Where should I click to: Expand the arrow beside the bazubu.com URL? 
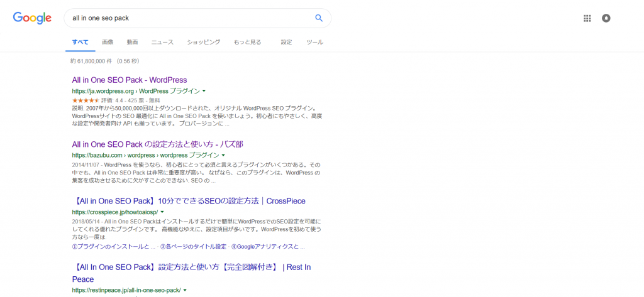point(223,155)
